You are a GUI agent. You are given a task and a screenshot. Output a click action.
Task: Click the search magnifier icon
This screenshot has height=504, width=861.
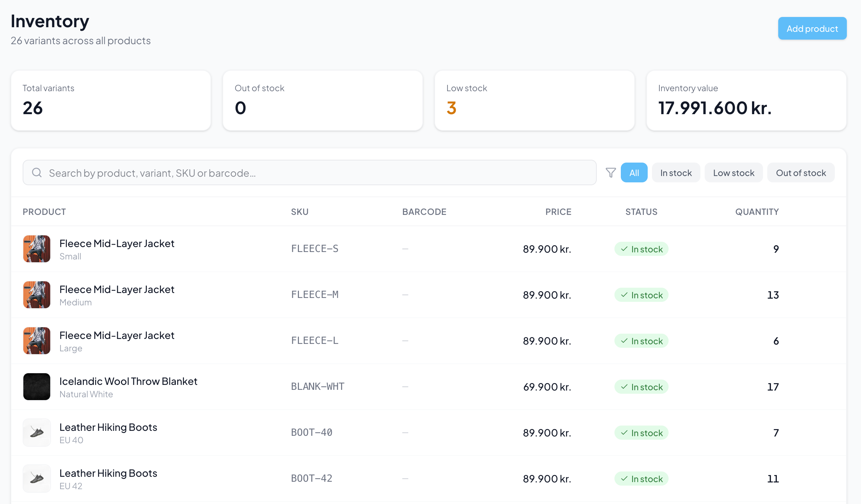click(37, 172)
